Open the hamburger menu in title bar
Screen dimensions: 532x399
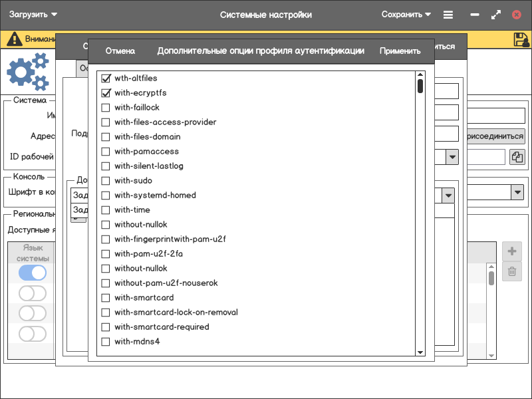[448, 15]
